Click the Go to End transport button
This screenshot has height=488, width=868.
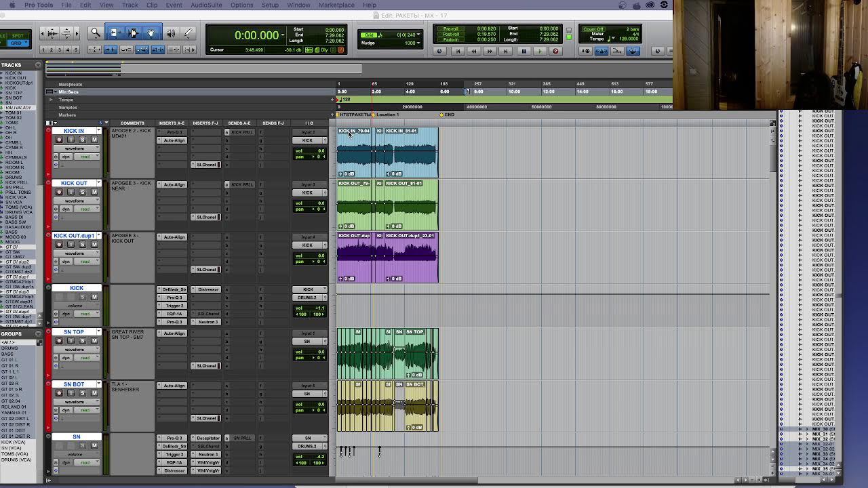(x=506, y=51)
